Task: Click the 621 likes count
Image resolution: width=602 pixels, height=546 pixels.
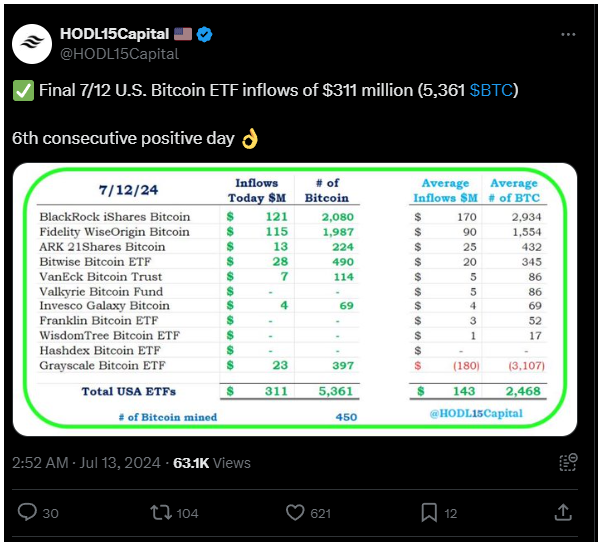Action: 321,513
